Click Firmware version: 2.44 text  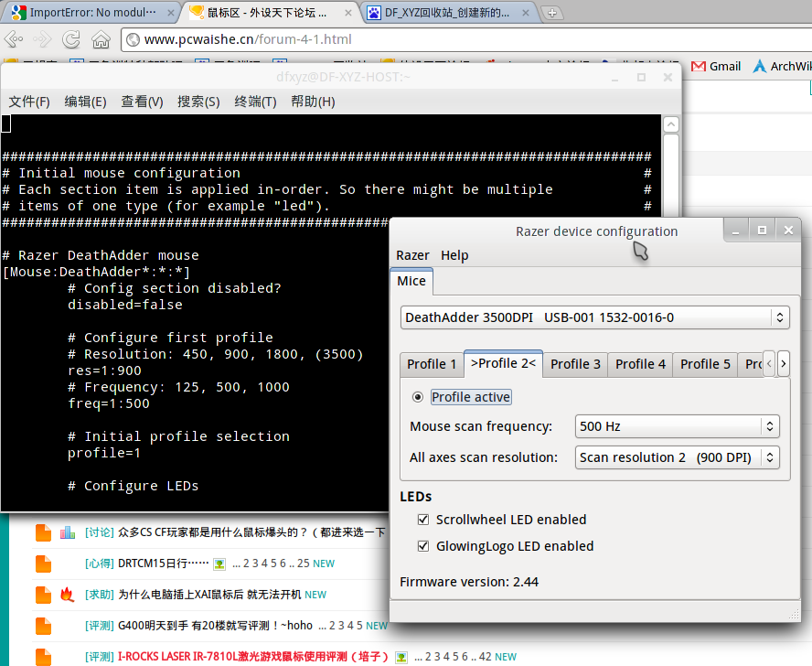pos(469,582)
